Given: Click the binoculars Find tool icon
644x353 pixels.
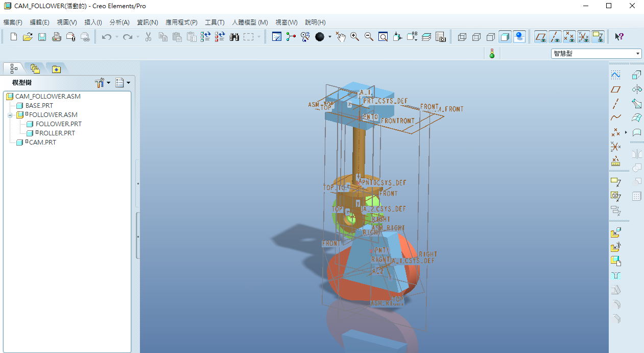Looking at the screenshot, I should [234, 37].
